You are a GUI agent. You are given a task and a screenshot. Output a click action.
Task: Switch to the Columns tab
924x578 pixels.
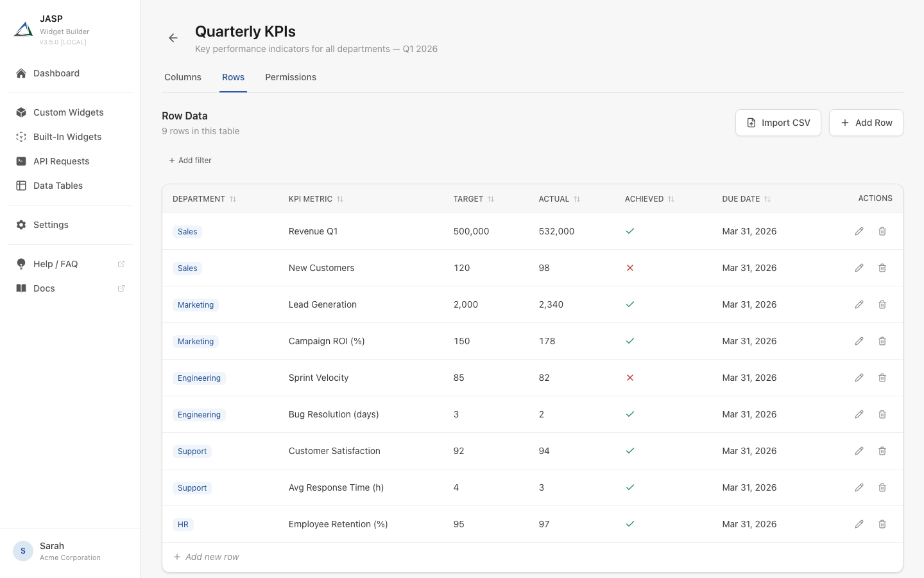click(182, 77)
